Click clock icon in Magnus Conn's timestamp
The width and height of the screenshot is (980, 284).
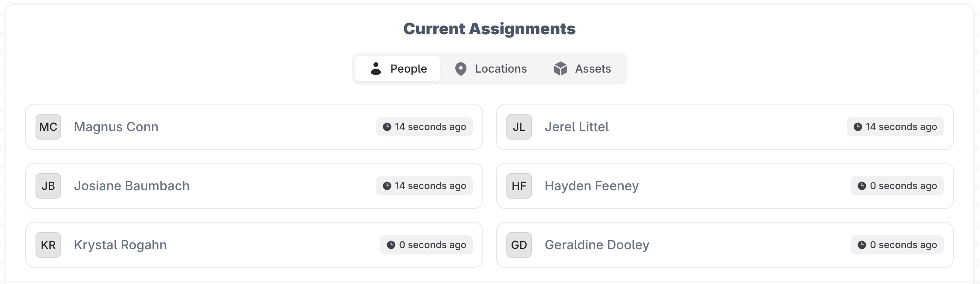click(387, 127)
